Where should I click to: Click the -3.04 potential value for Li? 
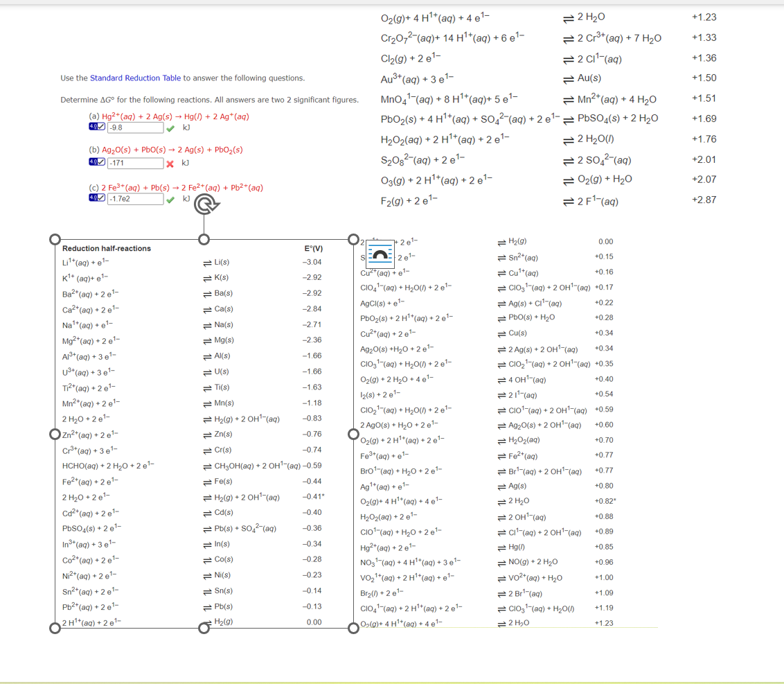[x=312, y=262]
